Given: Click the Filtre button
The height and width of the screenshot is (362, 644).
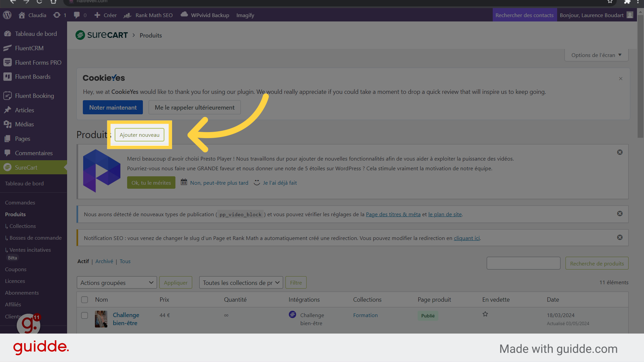Looking at the screenshot, I should coord(296,283).
